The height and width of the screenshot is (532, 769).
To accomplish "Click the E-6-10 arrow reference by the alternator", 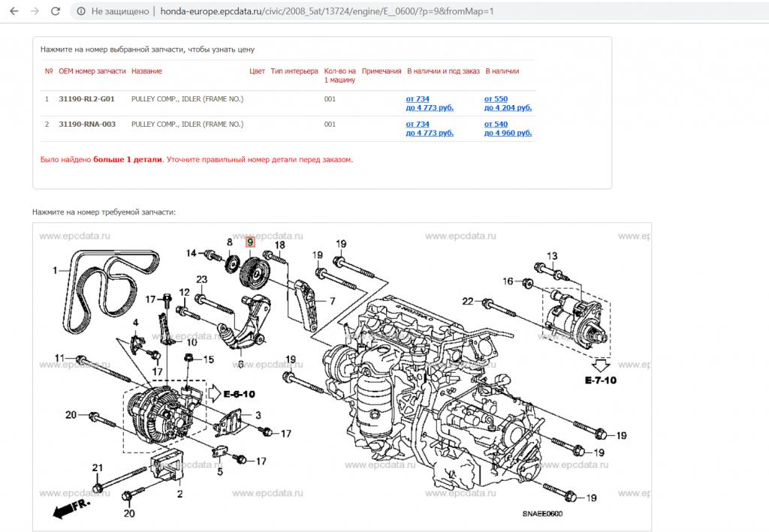I will click(234, 392).
